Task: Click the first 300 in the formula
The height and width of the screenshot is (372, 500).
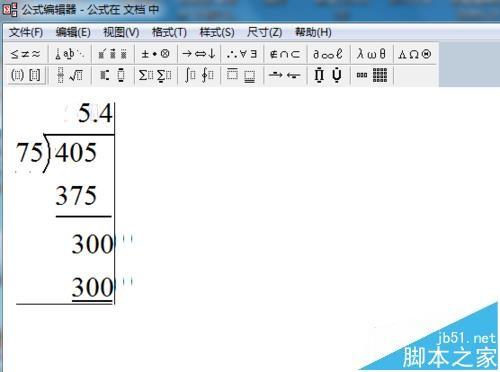Action: pyautogui.click(x=92, y=244)
